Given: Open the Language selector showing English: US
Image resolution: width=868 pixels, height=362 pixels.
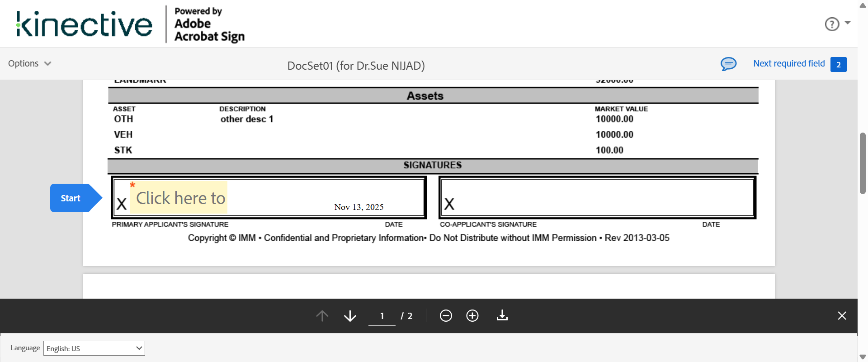Looking at the screenshot, I should point(94,348).
